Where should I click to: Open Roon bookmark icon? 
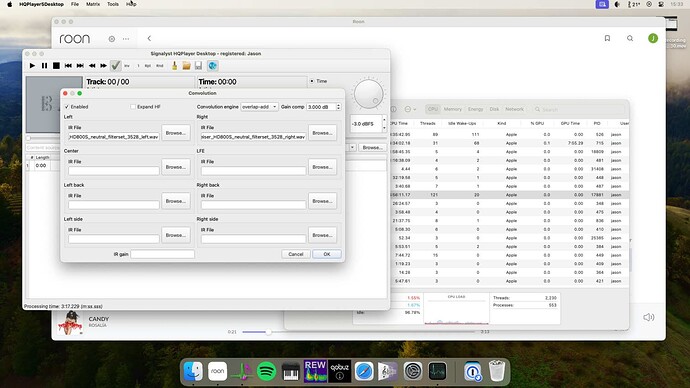click(x=607, y=38)
